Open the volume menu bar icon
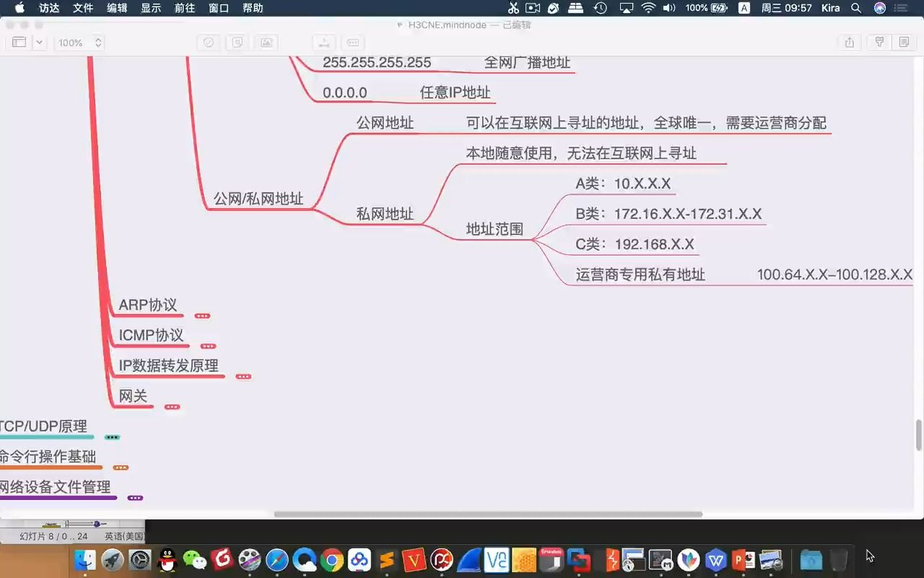The width and height of the screenshot is (924, 578). (669, 8)
